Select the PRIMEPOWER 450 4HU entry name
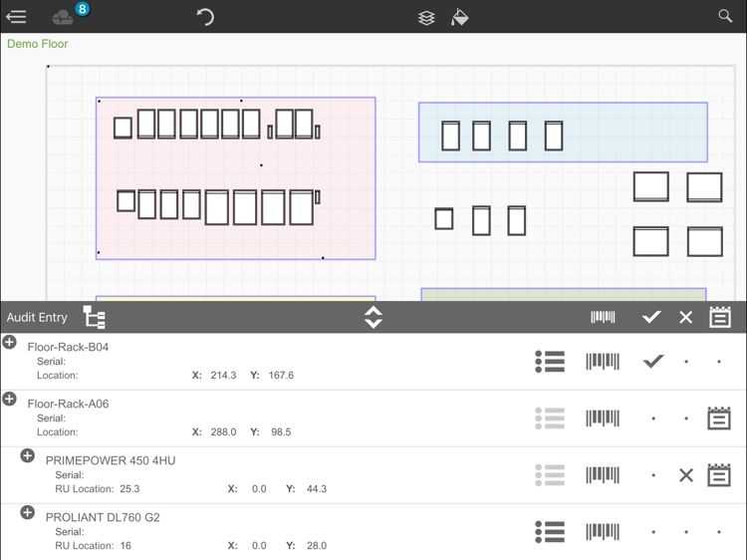747x560 pixels. pyautogui.click(x=111, y=460)
